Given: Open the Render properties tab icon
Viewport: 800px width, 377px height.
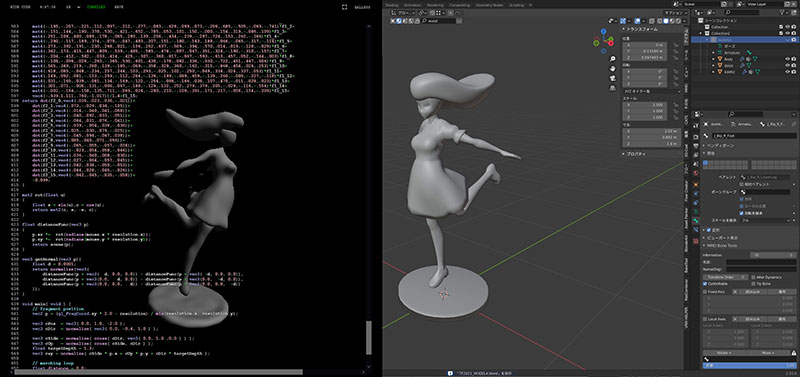Looking at the screenshot, I should tap(696, 137).
